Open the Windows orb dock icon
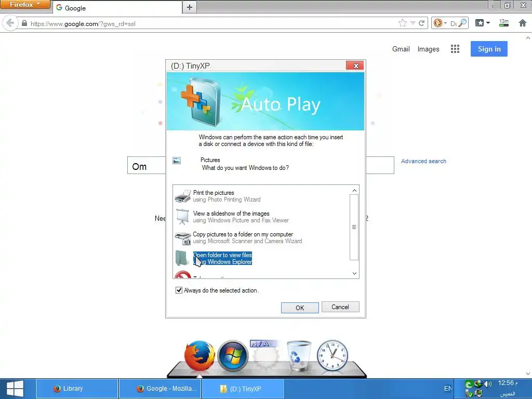The image size is (532, 399). 233,356
